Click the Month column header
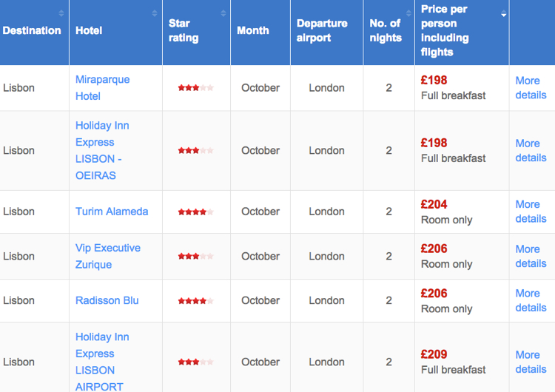This screenshot has height=392, width=555. click(253, 30)
